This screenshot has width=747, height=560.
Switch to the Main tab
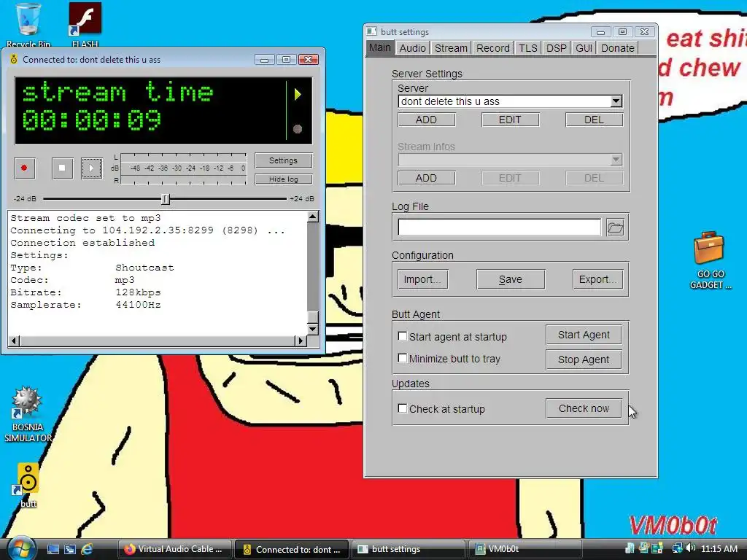[x=379, y=47]
